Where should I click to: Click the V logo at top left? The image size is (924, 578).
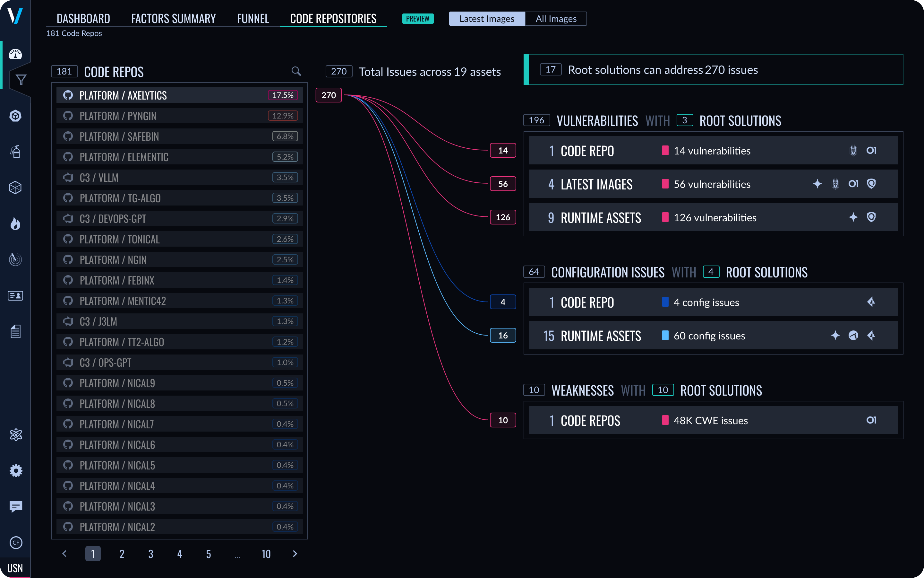point(15,16)
